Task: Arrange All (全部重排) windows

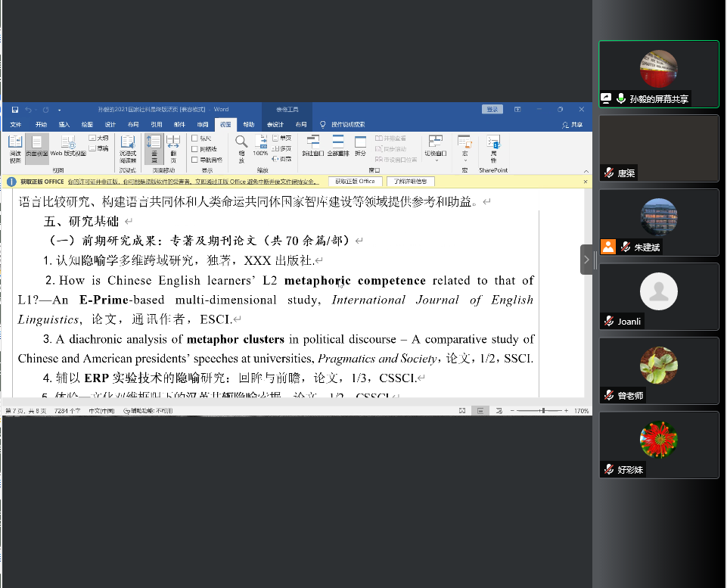Action: click(337, 147)
